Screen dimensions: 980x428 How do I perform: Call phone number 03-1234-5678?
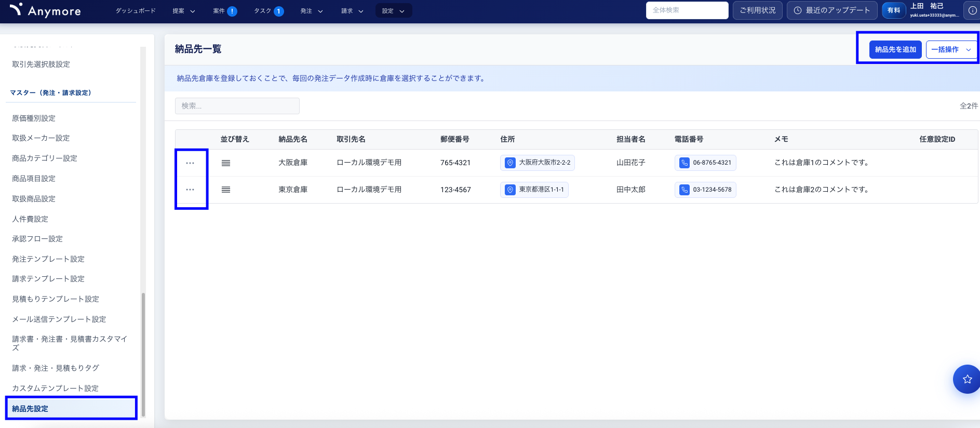[705, 190]
